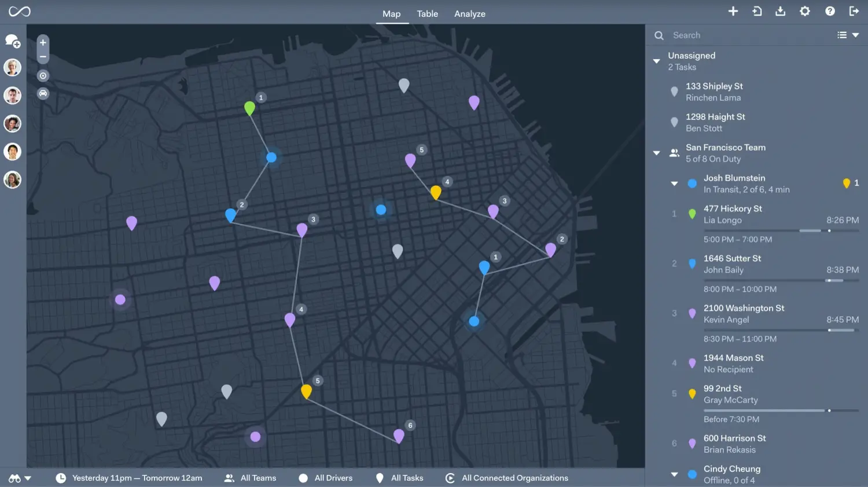Toggle the All Drivers filter

(326, 478)
